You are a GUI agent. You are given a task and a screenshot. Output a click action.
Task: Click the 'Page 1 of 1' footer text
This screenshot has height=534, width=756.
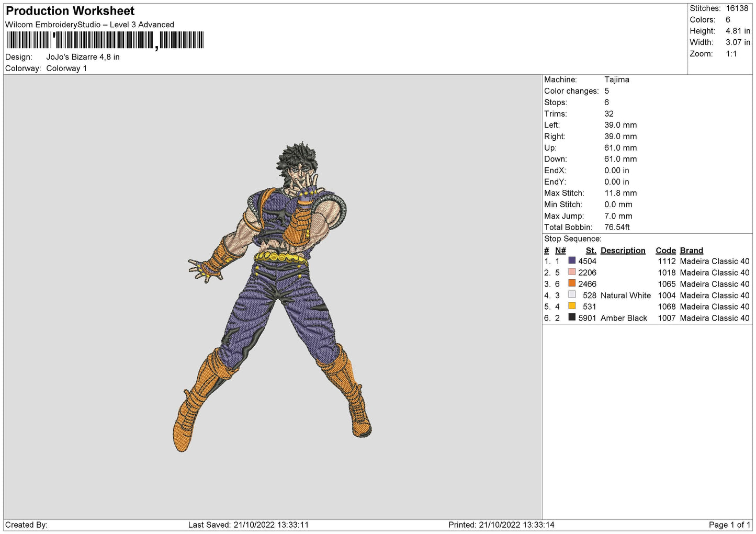tap(729, 525)
